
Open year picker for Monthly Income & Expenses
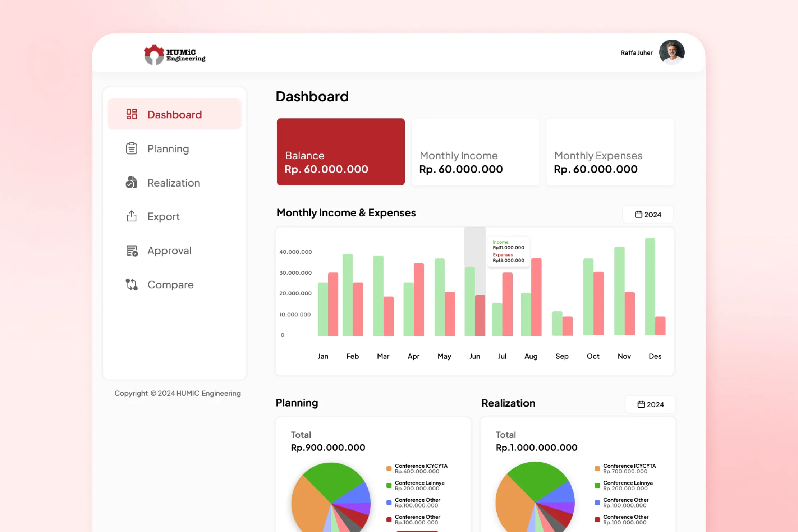[x=648, y=215]
